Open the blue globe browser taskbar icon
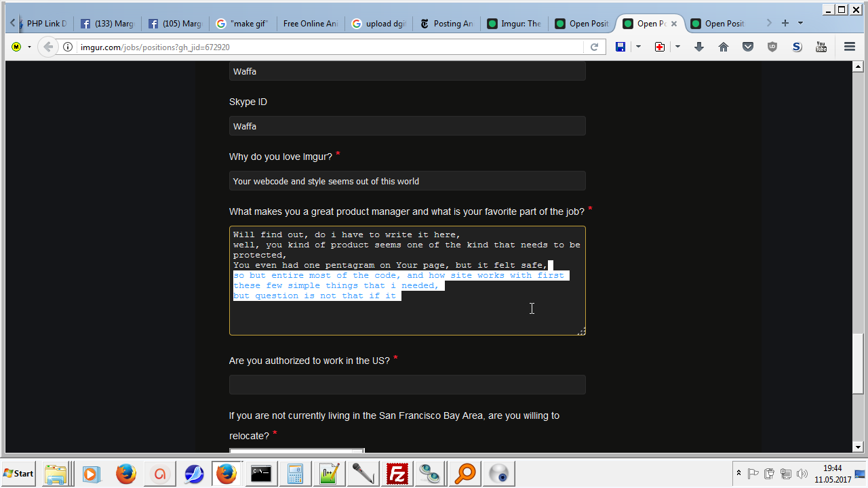The image size is (868, 488). pyautogui.click(x=194, y=473)
